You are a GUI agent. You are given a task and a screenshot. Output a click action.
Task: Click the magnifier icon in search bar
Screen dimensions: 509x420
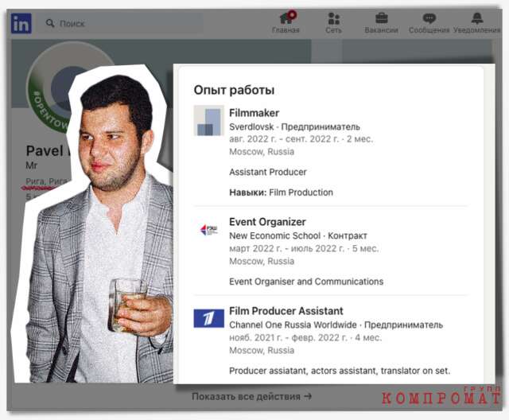click(x=50, y=23)
